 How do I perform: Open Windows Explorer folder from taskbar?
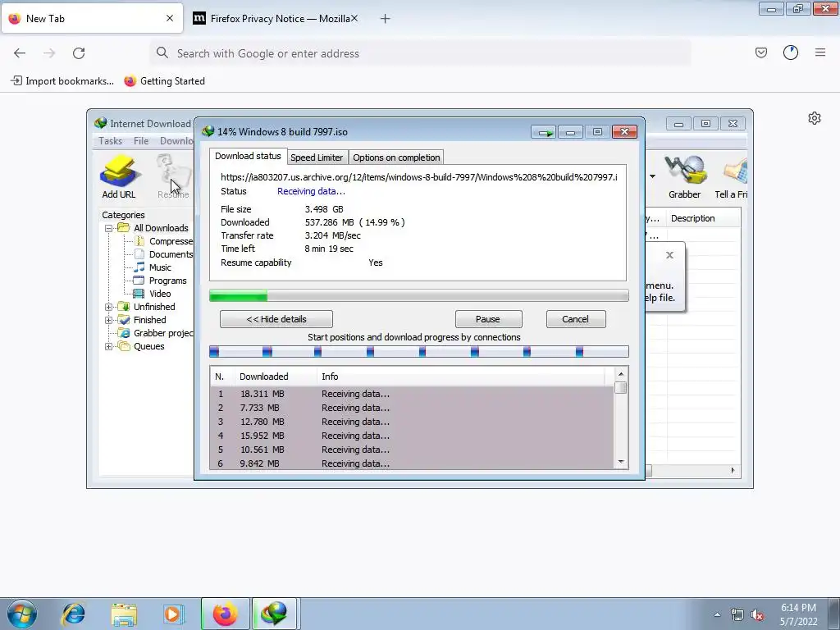coord(124,614)
